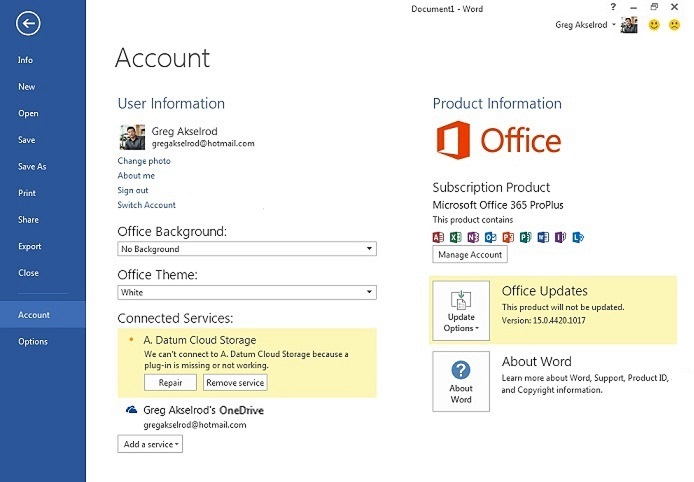694x482 pixels.
Task: Click the Version: 15.0.4420.1017 text
Action: pos(544,320)
